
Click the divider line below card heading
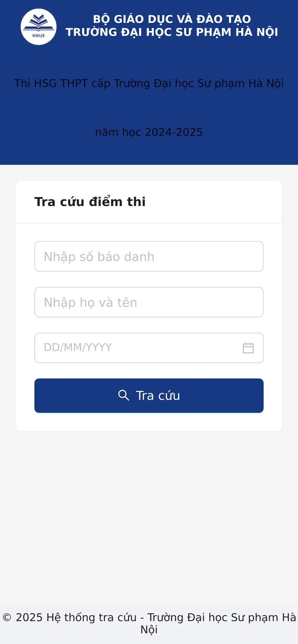coord(149,223)
